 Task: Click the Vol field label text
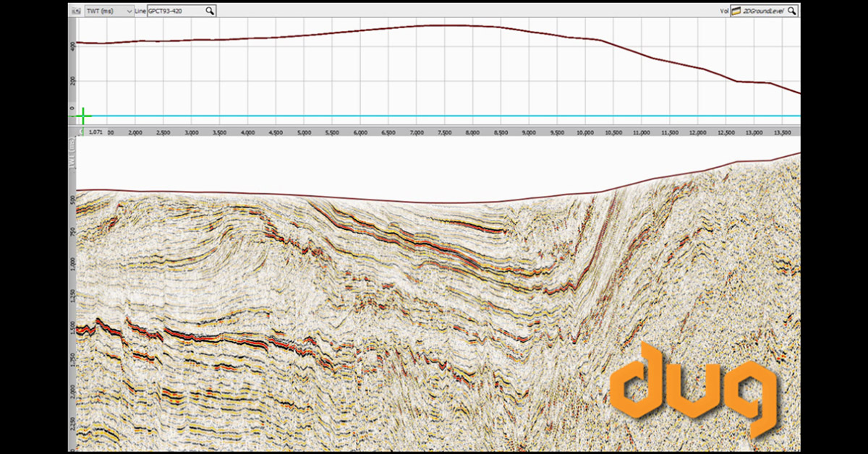[x=725, y=10]
